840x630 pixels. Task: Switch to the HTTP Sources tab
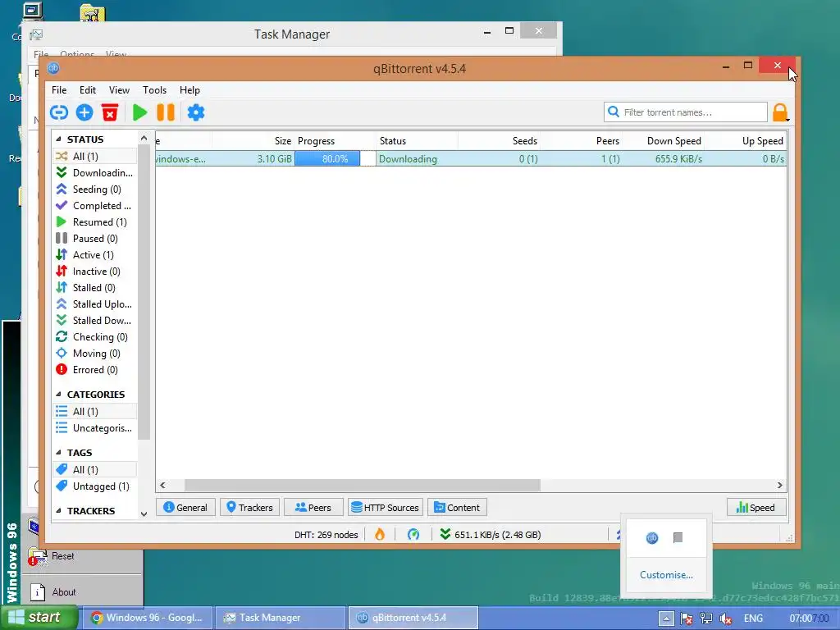pyautogui.click(x=386, y=507)
